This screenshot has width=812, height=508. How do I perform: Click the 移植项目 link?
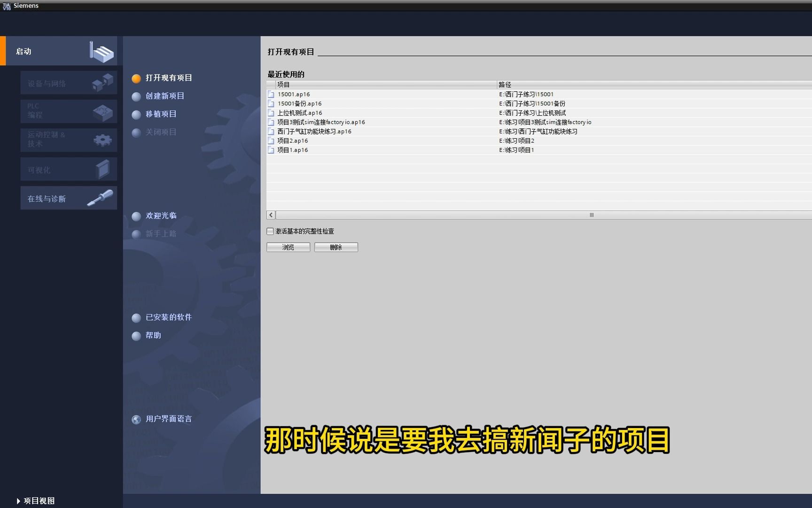[x=161, y=114]
